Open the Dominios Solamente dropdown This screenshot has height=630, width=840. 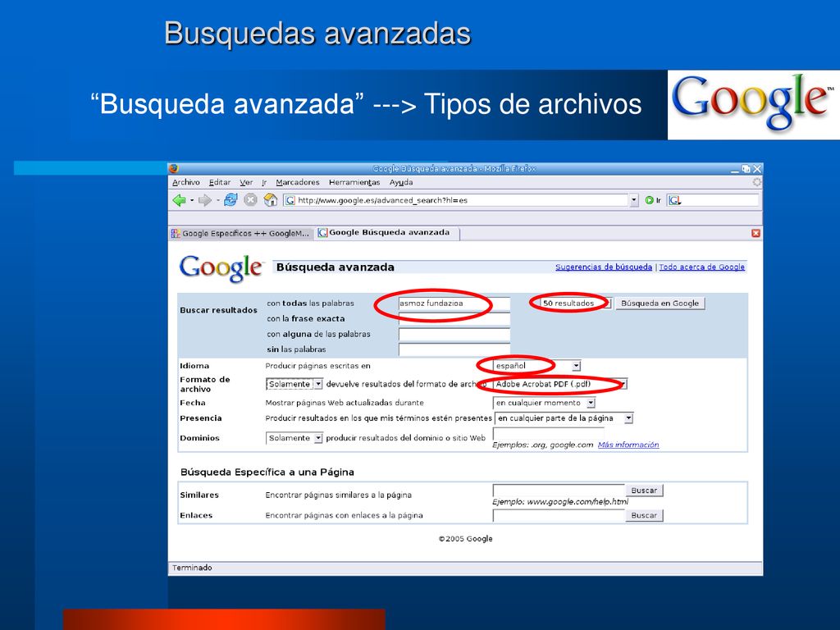click(x=294, y=438)
